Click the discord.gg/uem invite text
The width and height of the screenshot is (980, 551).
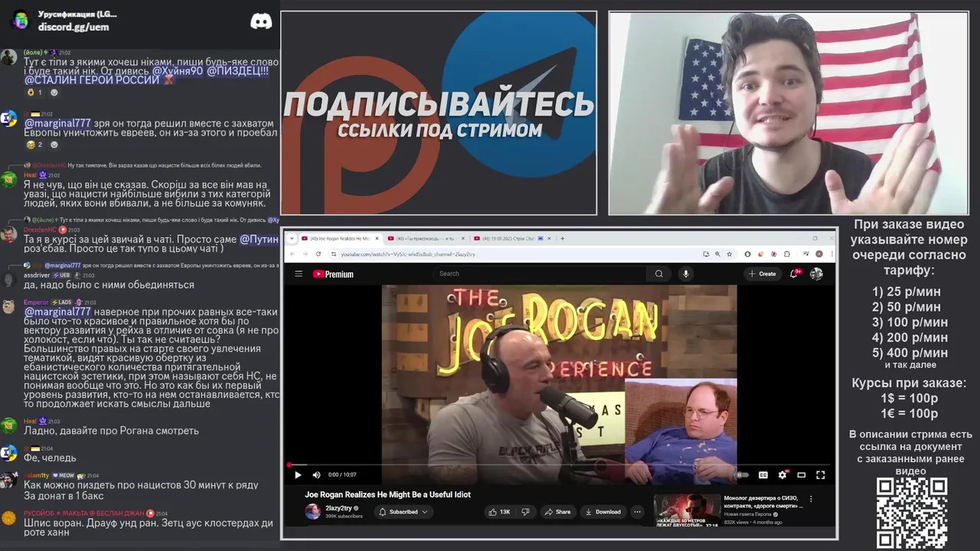pos(73,27)
